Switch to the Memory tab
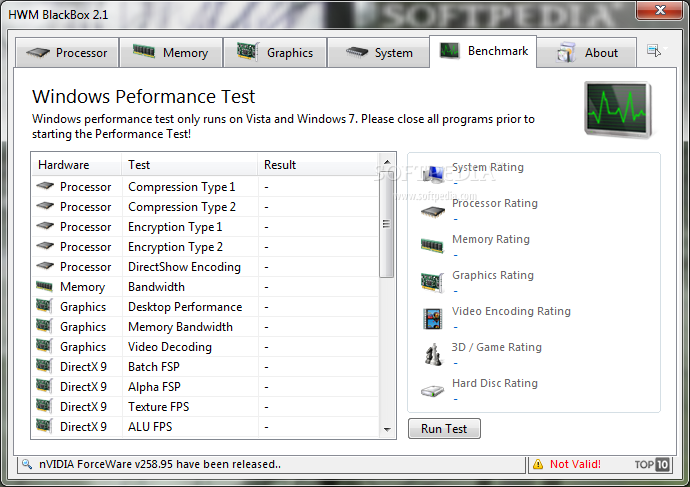 point(171,53)
